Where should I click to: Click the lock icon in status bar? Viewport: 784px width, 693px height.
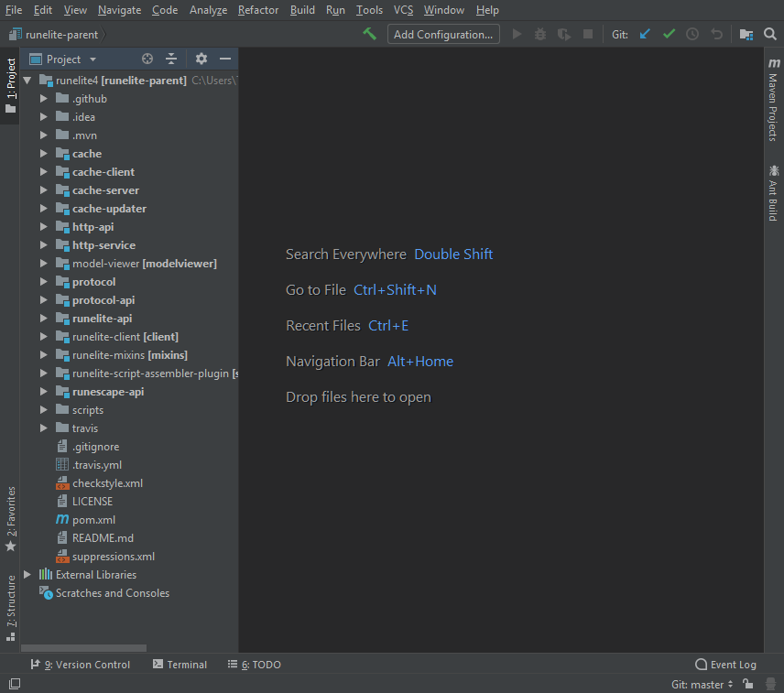(x=748, y=684)
